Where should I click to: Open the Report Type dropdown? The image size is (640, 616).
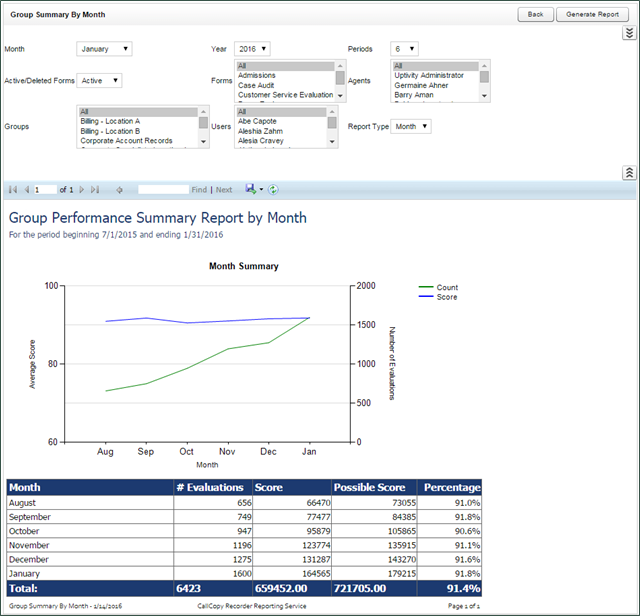point(411,127)
